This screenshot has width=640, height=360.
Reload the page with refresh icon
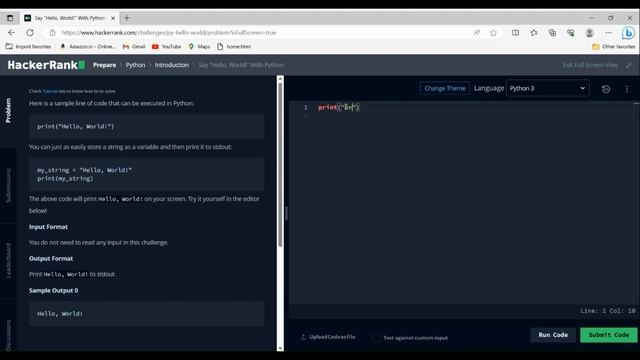(x=30, y=33)
